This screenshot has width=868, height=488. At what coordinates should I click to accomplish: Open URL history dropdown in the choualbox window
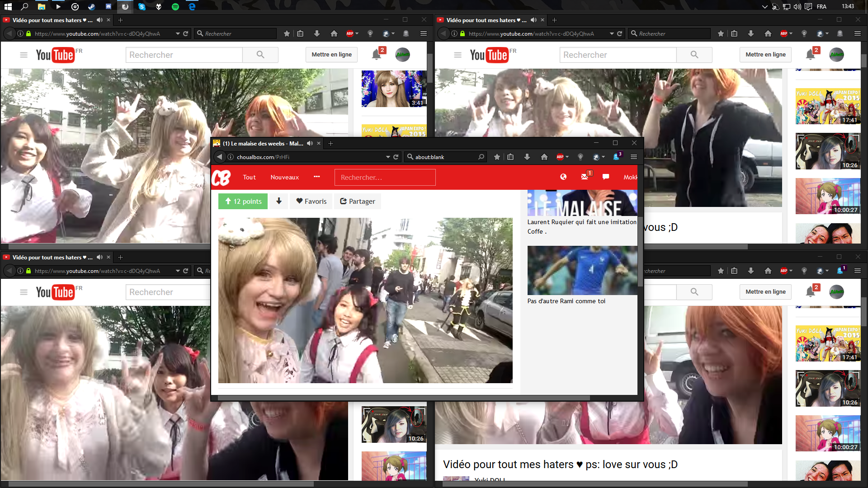click(388, 157)
